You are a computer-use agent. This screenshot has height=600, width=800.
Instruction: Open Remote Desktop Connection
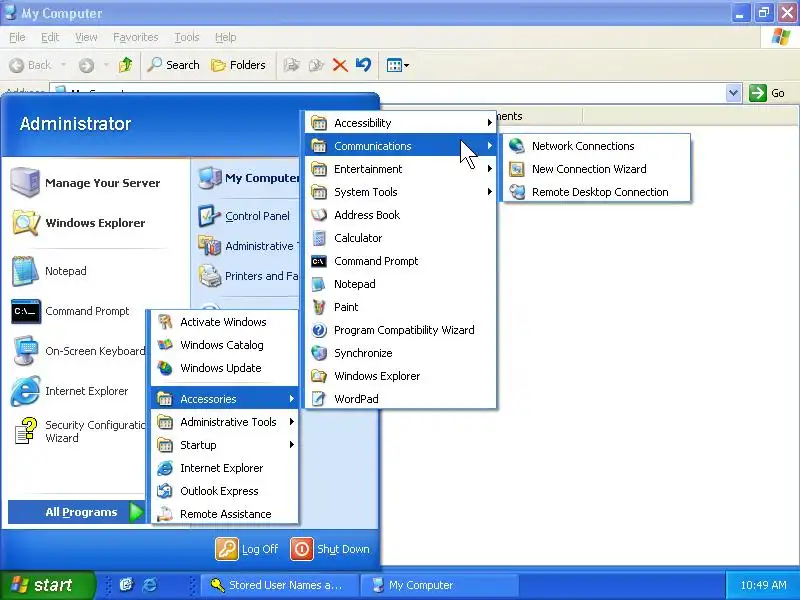tap(596, 192)
